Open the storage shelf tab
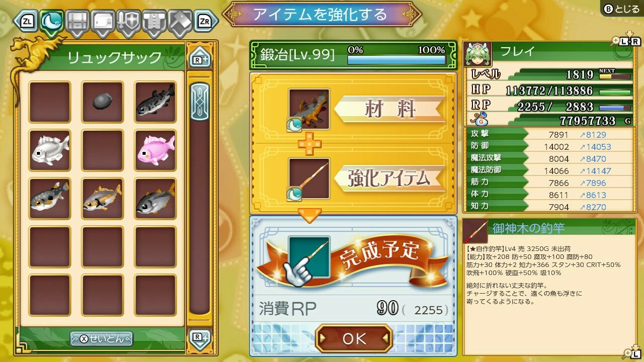 tap(77, 23)
